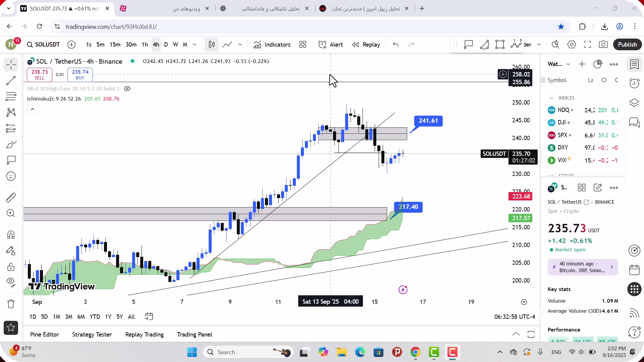Select the 1s timeframe
This screenshot has width=644, height=362.
(x=89, y=45)
